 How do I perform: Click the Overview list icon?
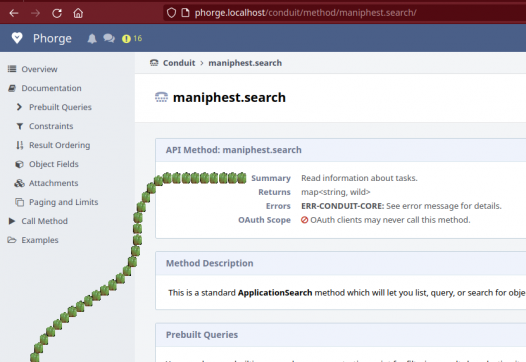12,69
